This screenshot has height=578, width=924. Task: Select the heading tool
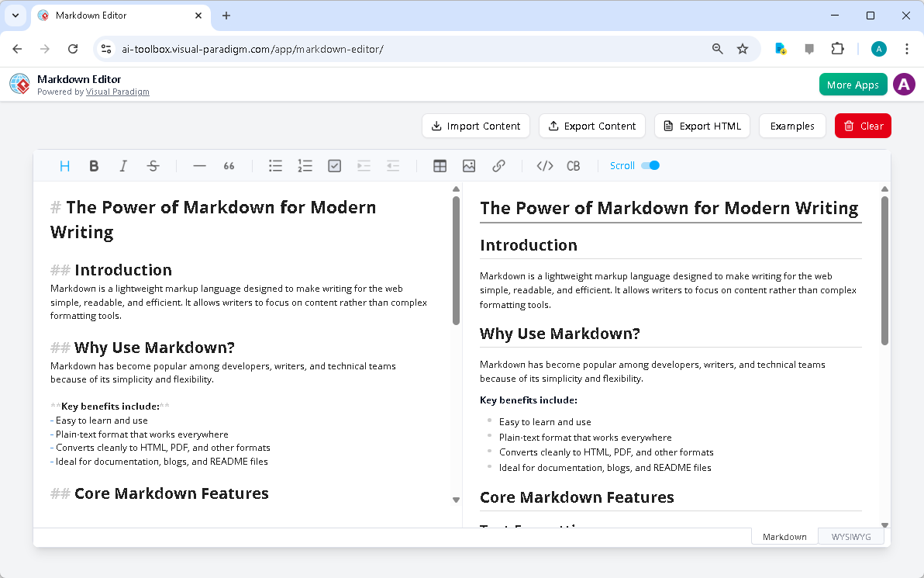point(64,165)
